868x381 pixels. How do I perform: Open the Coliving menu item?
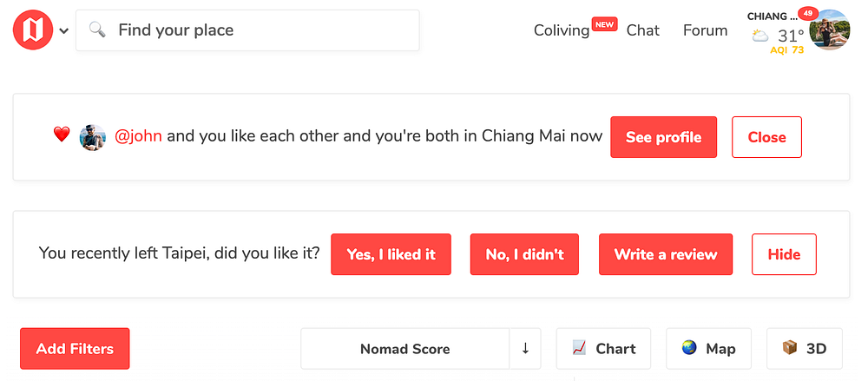pos(562,30)
